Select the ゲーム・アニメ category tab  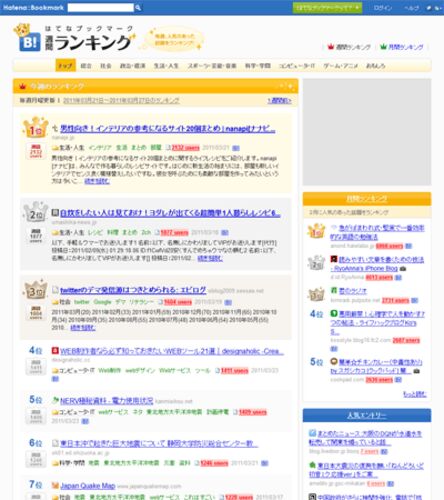pyautogui.click(x=341, y=66)
